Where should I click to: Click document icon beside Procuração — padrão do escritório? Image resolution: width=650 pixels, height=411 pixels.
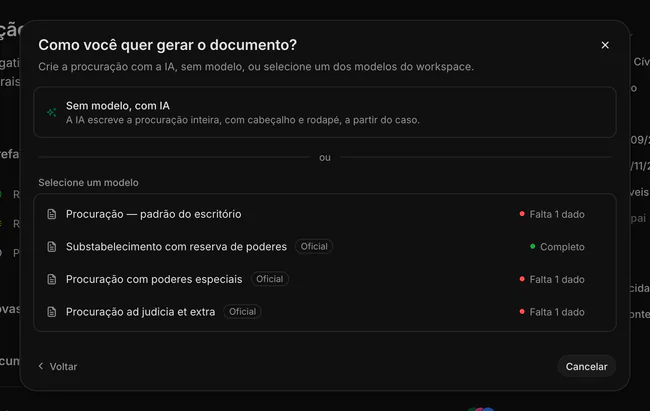51,214
